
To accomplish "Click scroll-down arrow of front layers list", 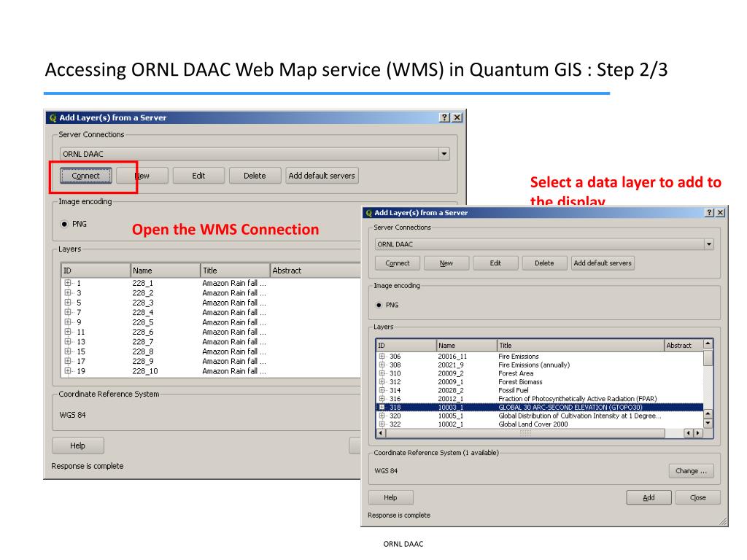I will point(708,423).
